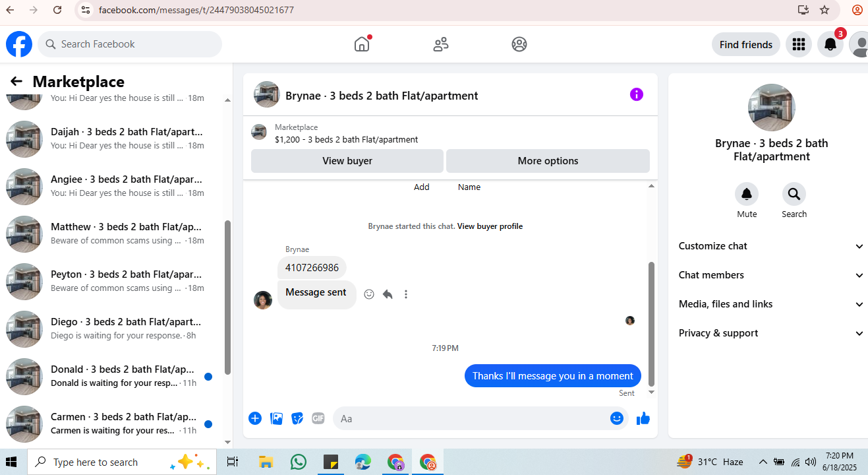
Task: Open the emoji picker in message box
Action: click(617, 418)
